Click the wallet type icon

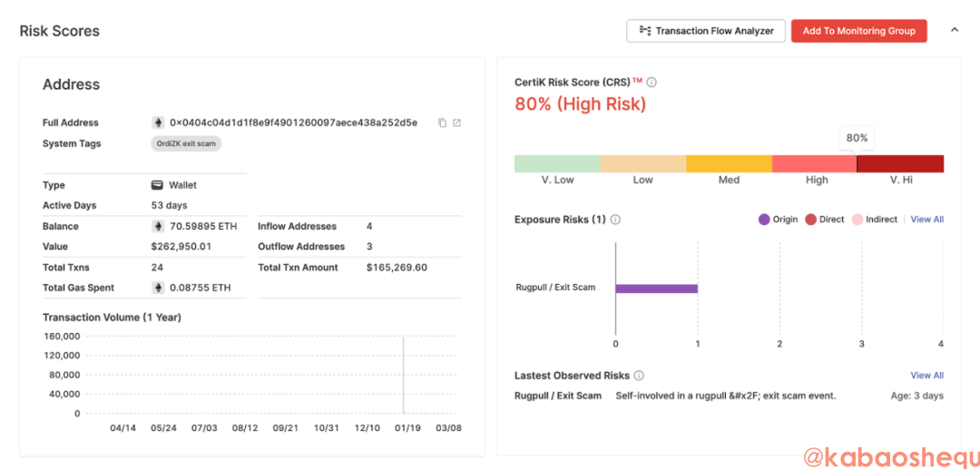157,185
